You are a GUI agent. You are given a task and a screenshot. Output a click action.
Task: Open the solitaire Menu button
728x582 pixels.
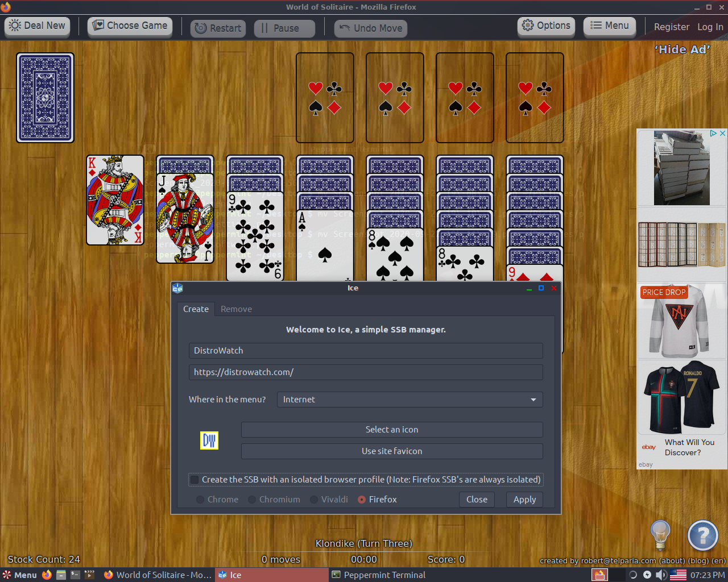[610, 26]
